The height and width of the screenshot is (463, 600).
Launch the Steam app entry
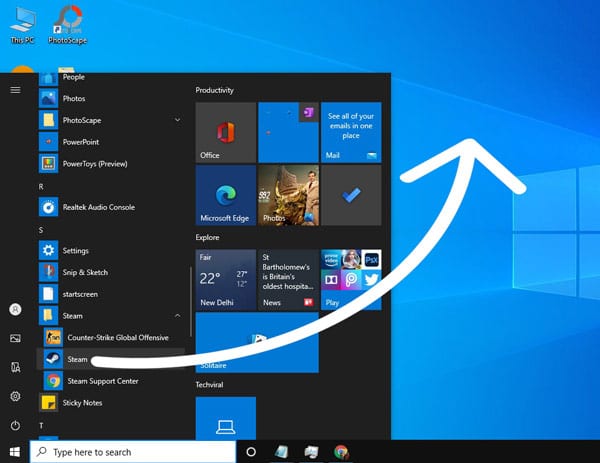[x=111, y=359]
